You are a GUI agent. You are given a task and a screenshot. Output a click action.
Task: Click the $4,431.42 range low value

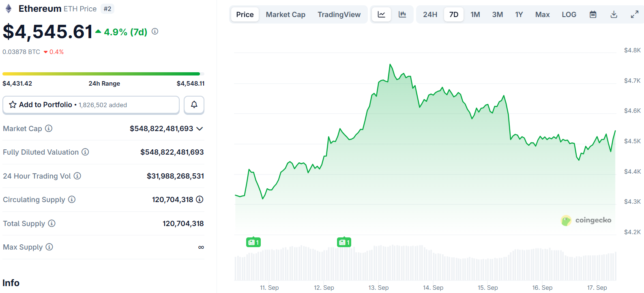[x=17, y=83]
